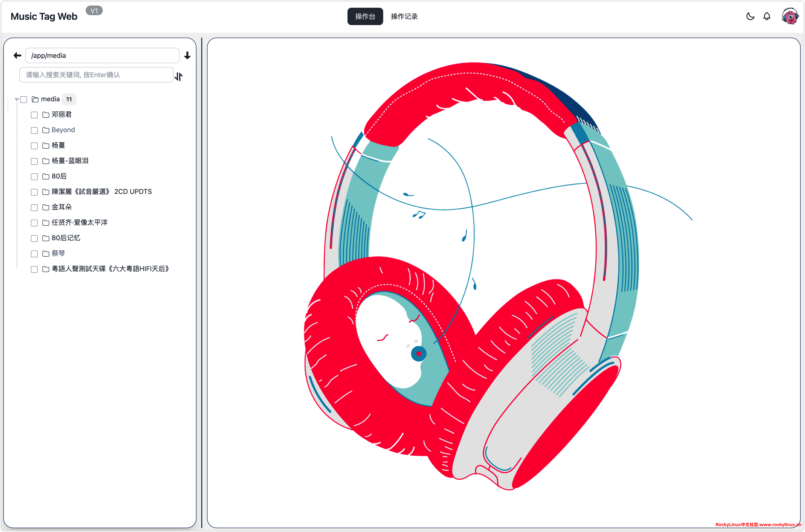Open the 任贤齐·爱像太平洋 folder
The image size is (805, 532).
79,223
